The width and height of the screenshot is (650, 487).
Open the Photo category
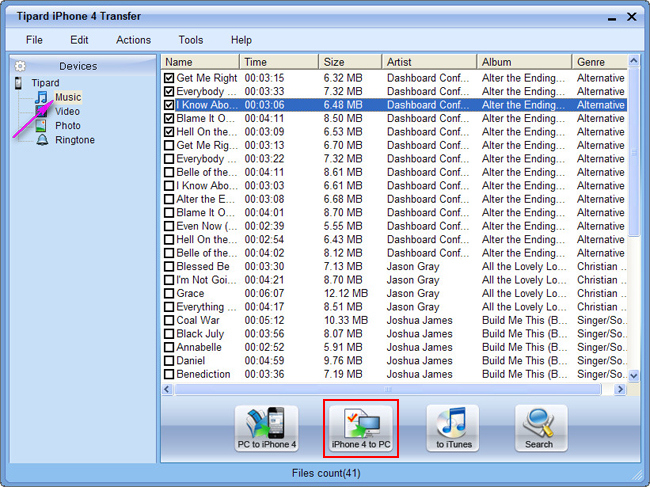tap(68, 126)
